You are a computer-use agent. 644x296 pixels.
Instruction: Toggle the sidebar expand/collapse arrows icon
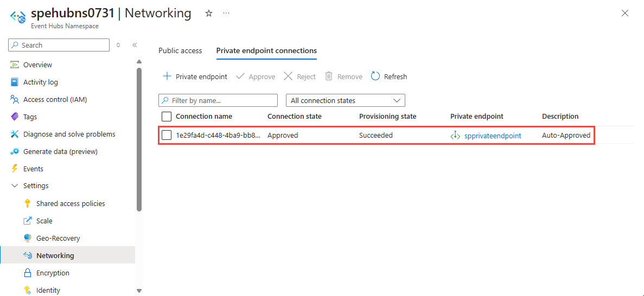coord(118,45)
